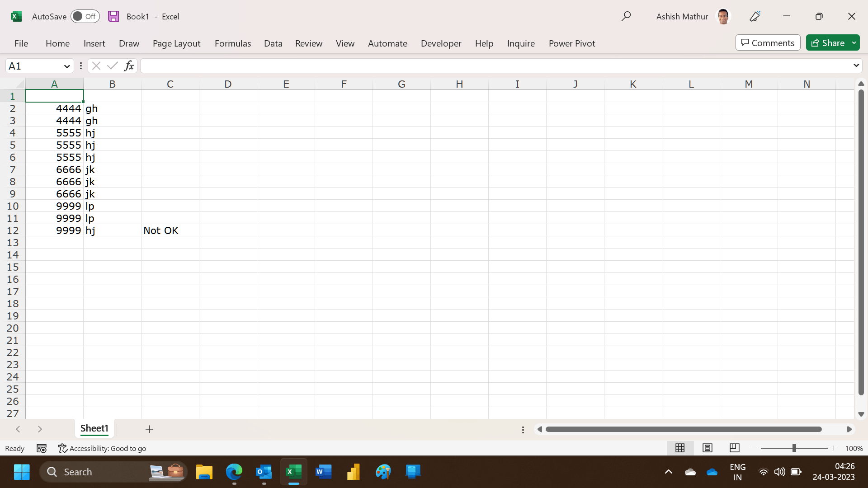Viewport: 868px width, 488px height.
Task: Open the Page Layout tab
Action: [176, 43]
